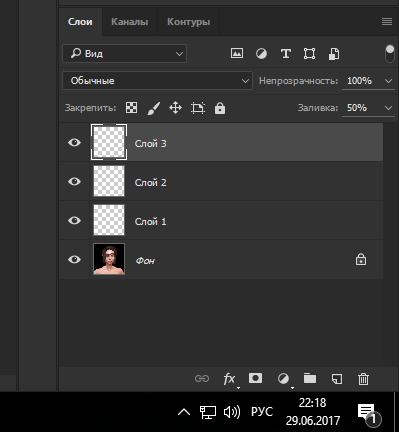Create a new group folder icon

[x=310, y=378]
